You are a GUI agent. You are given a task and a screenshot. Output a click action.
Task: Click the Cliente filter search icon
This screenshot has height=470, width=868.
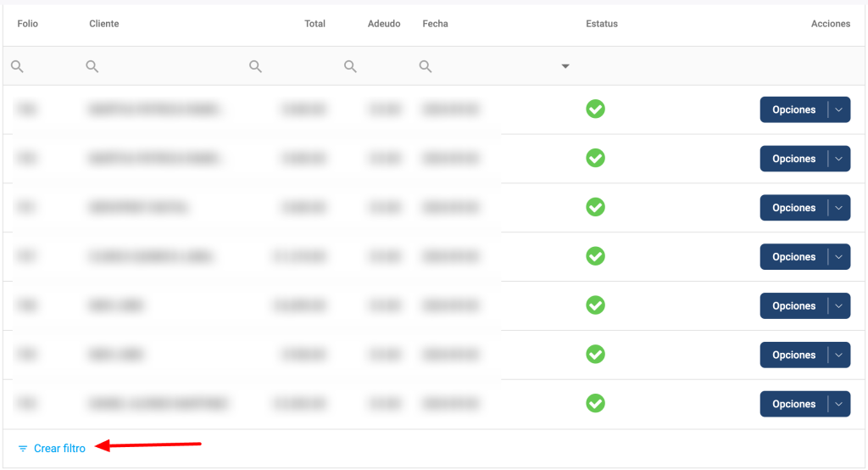tap(92, 66)
